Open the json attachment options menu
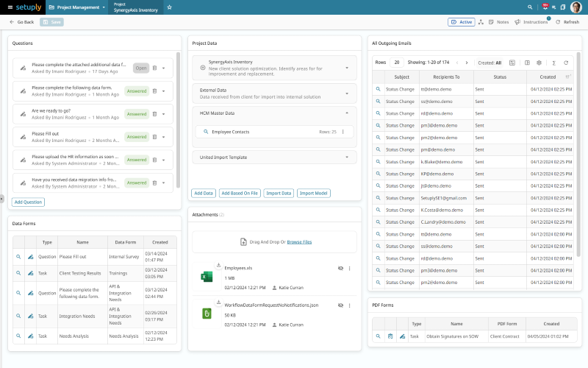The width and height of the screenshot is (588, 368). pos(350,305)
